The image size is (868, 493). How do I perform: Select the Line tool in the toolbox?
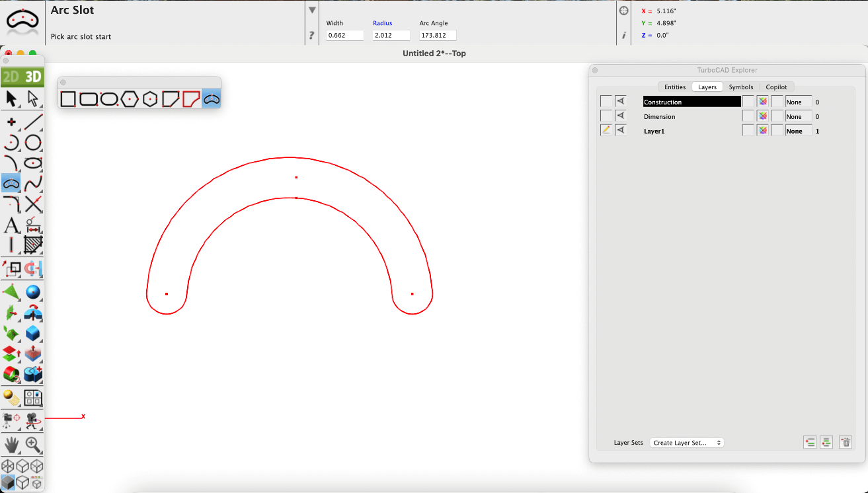click(x=34, y=122)
